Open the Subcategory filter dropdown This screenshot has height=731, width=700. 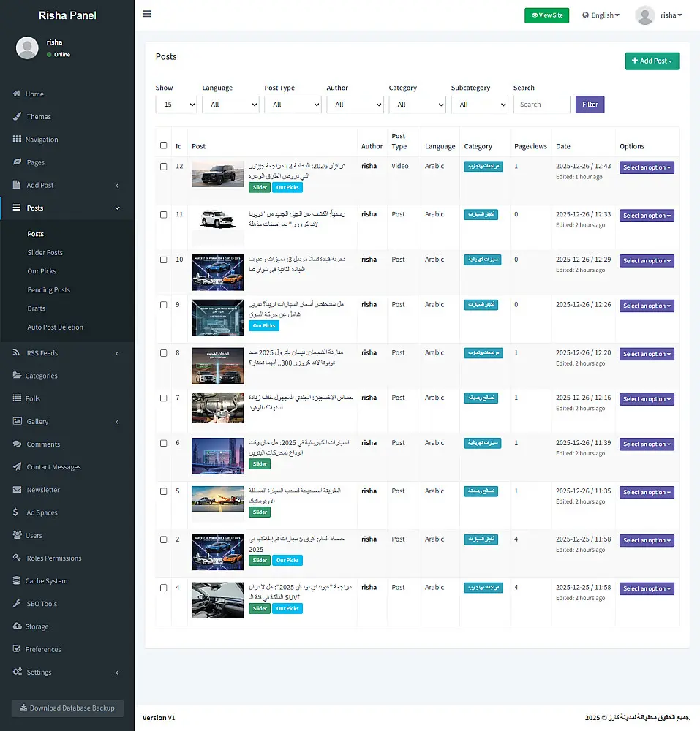point(479,105)
